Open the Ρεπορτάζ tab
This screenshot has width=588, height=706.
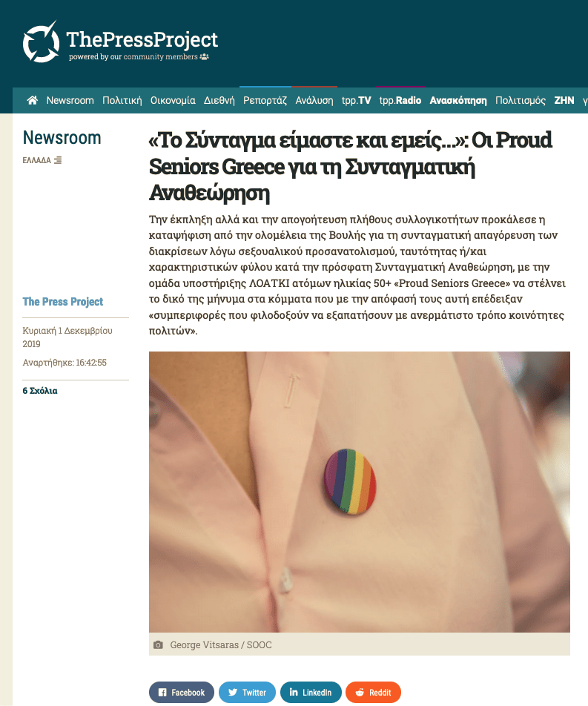click(265, 100)
